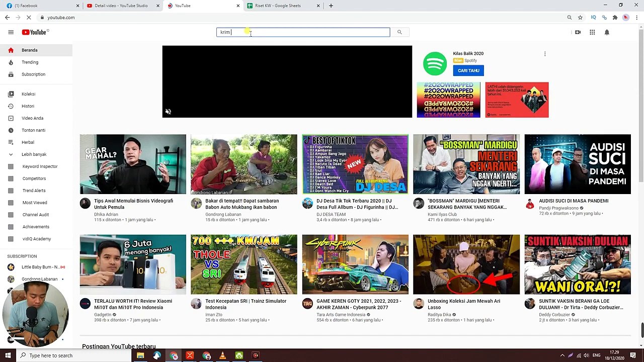Open the YouTube hamburger guide menu
This screenshot has width=644, height=362.
11,32
